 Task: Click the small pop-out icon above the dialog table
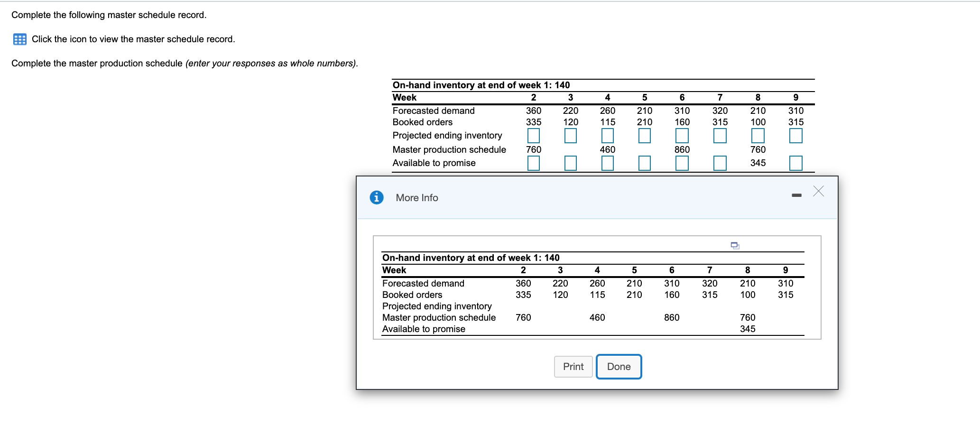click(x=735, y=245)
